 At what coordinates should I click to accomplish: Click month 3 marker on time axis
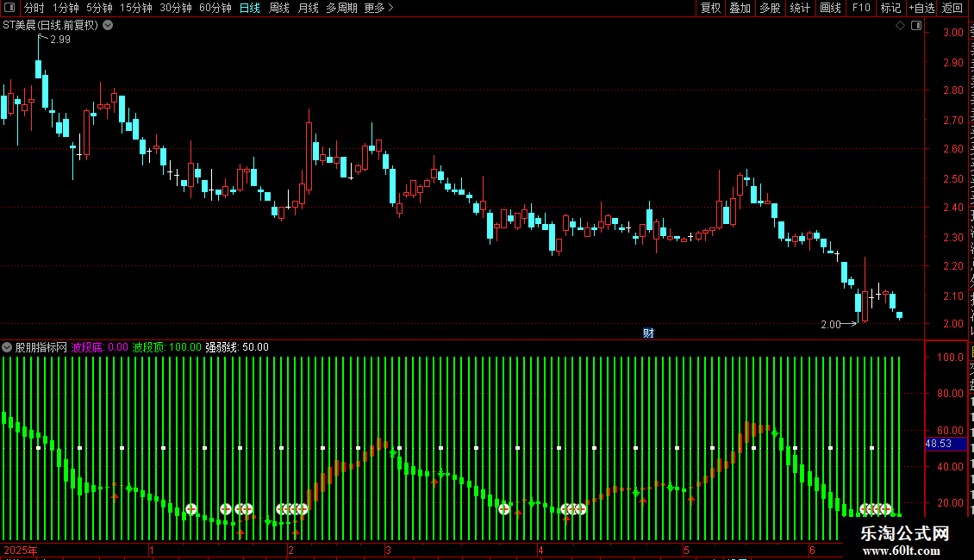tap(388, 550)
